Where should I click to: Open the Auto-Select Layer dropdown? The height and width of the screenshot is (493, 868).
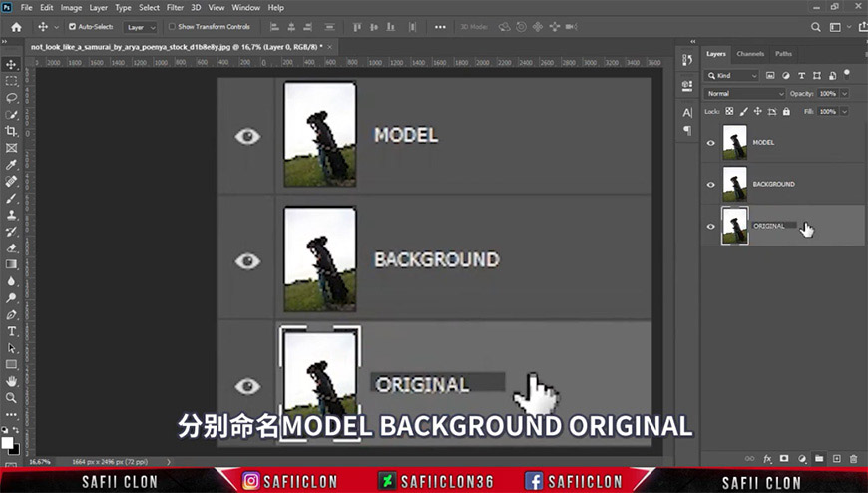(x=141, y=27)
